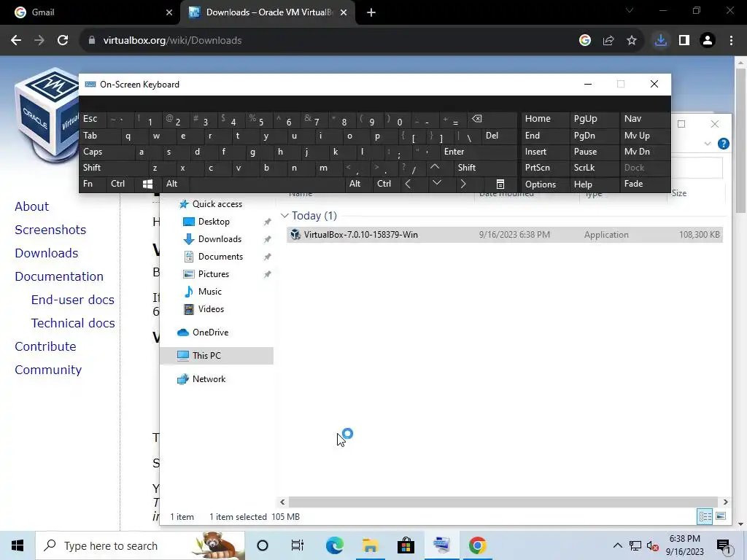Open the About link on VirtualBox site

point(31,206)
